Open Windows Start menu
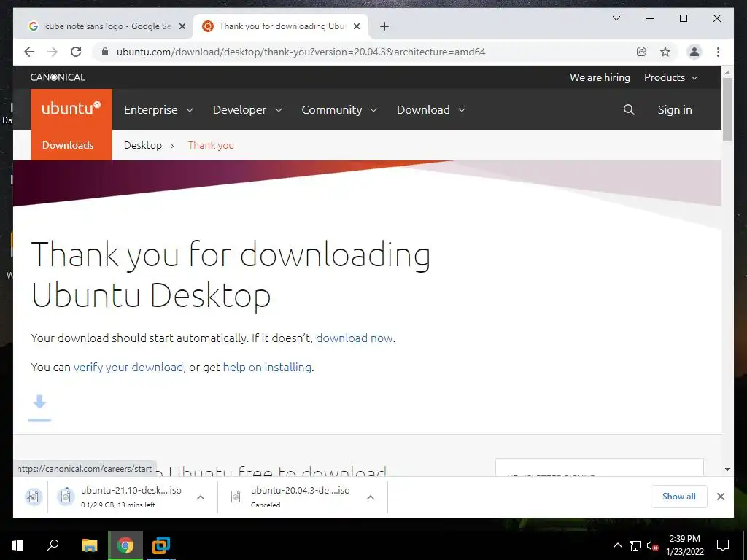Image resolution: width=747 pixels, height=560 pixels. [x=18, y=545]
